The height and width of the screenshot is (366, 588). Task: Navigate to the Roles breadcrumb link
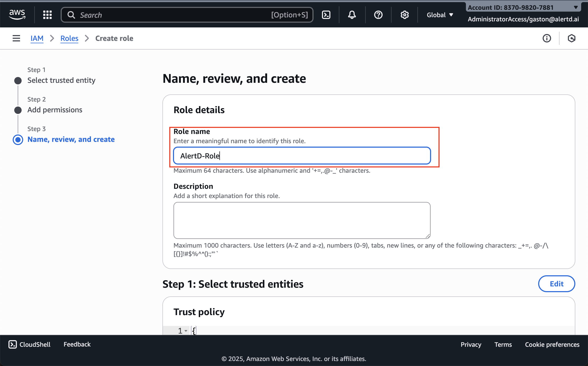coord(69,38)
